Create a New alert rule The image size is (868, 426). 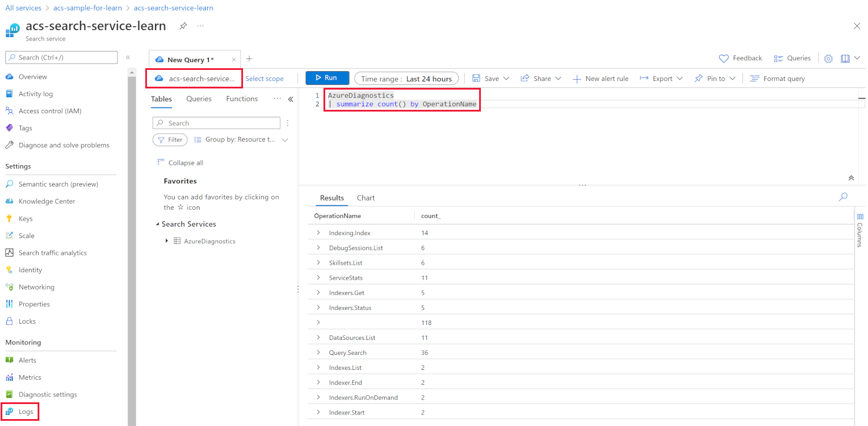tap(600, 79)
